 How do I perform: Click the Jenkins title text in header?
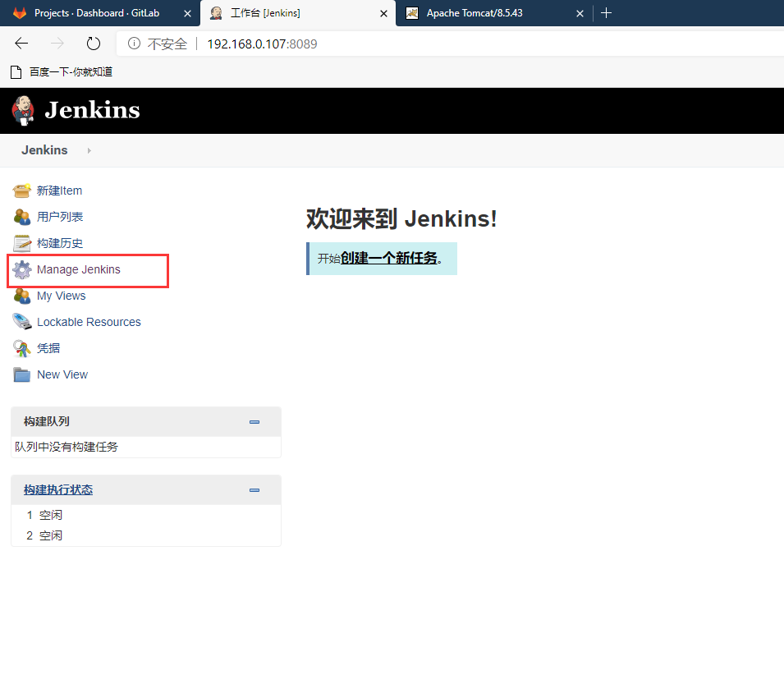(93, 110)
